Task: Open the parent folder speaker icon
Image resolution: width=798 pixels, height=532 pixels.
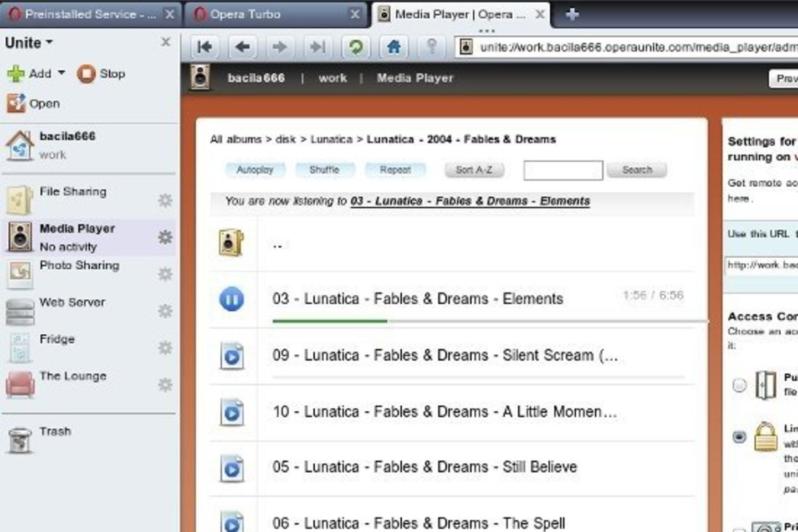Action: 231,243
